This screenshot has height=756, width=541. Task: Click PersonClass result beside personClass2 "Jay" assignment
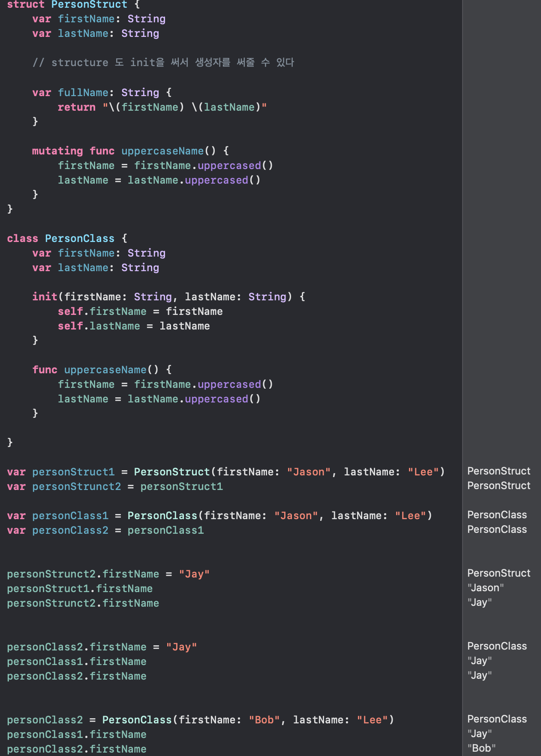(x=497, y=646)
